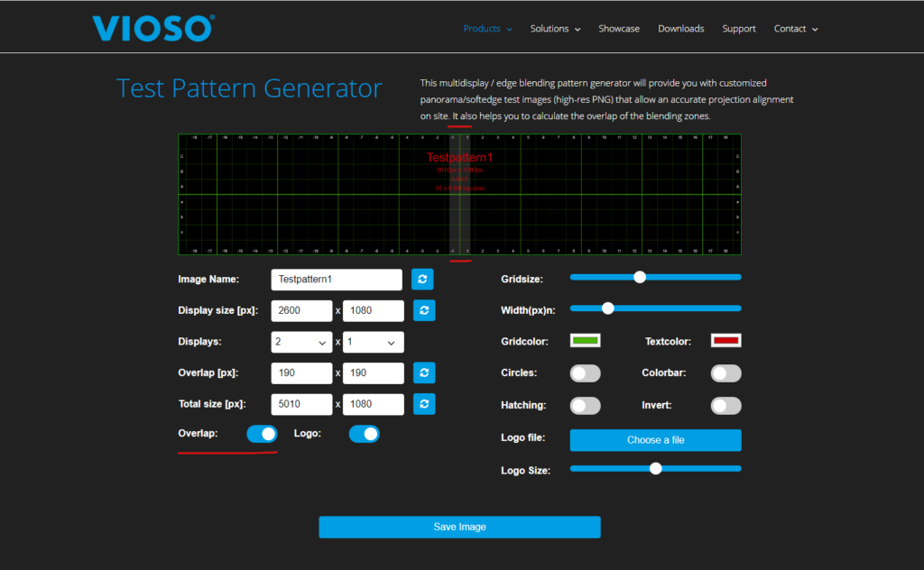Enable the Hatching toggle

point(585,406)
